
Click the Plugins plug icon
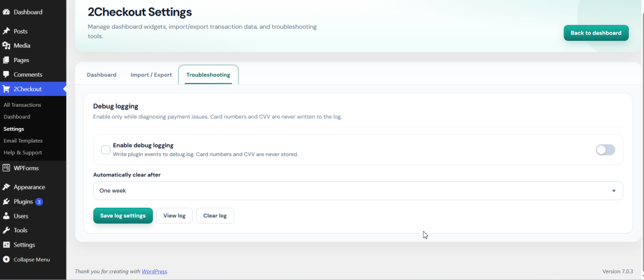tap(6, 202)
